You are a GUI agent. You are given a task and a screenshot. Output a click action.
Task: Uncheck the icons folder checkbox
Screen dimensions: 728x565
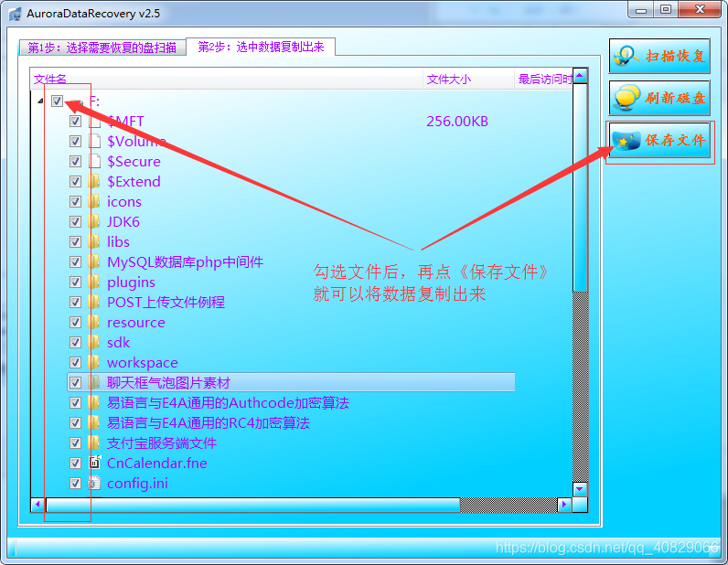click(x=75, y=201)
